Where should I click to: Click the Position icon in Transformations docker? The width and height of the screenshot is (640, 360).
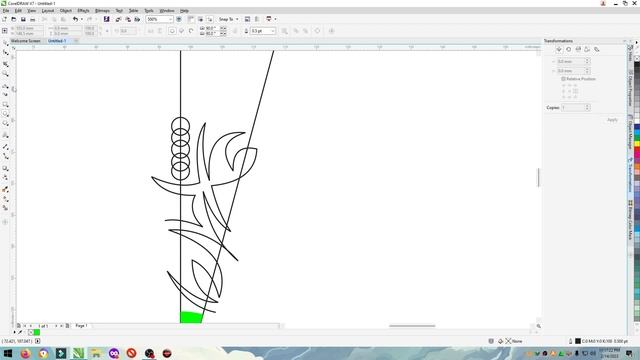(x=559, y=49)
